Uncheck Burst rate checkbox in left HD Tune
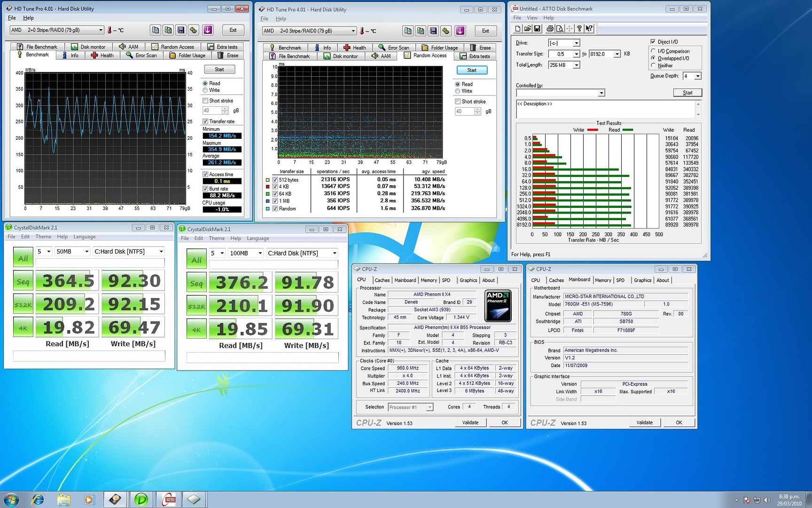 pos(205,189)
